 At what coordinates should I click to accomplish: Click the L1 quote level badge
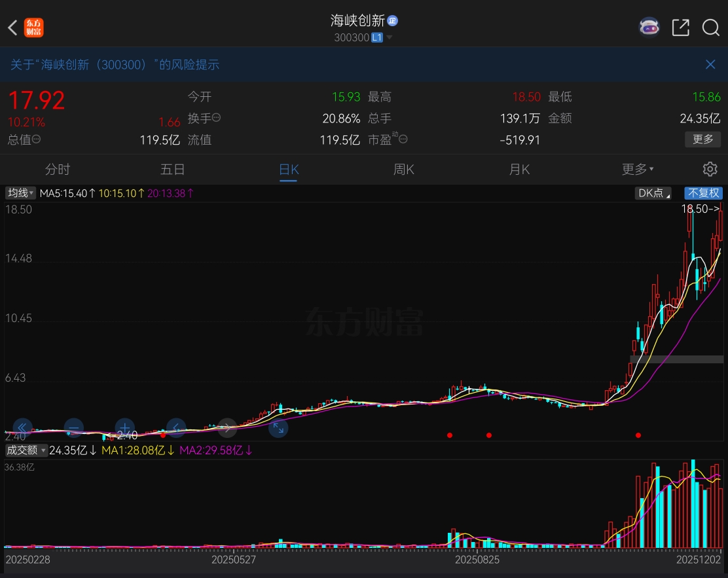377,37
